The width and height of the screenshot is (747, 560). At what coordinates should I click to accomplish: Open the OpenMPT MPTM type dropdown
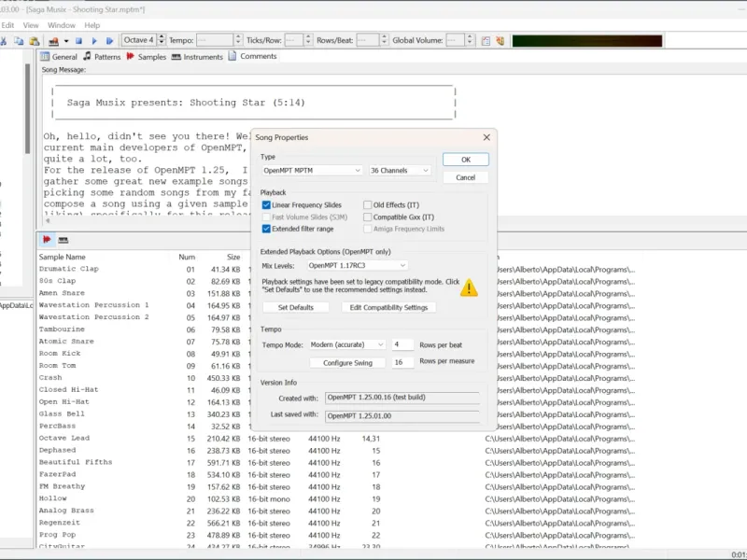(x=312, y=170)
